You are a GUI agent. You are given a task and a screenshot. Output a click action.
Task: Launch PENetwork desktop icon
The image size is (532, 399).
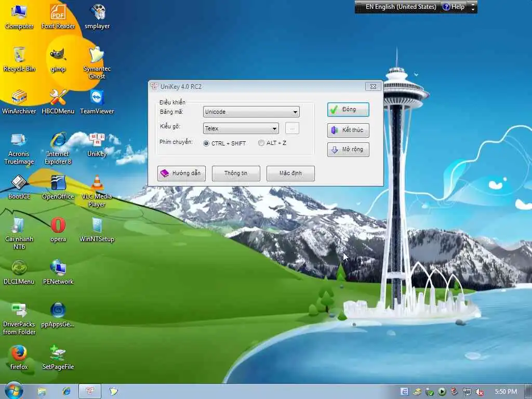58,272
